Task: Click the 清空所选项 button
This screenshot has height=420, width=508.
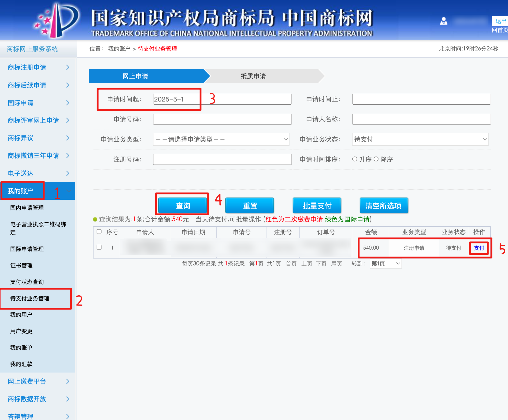Action: [384, 205]
